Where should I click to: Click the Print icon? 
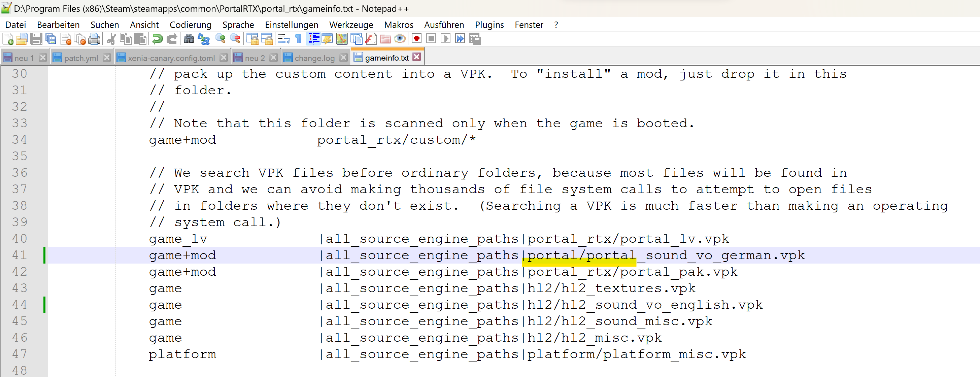click(x=94, y=39)
